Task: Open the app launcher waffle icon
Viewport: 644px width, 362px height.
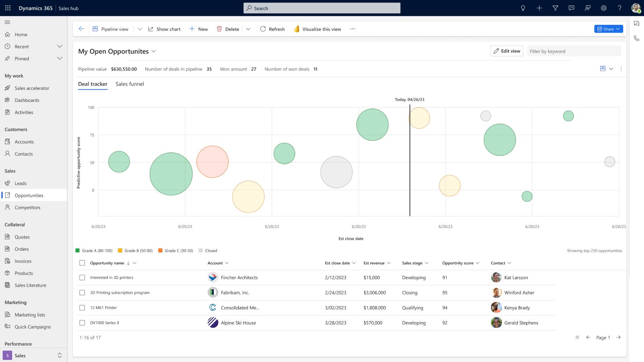Action: tap(8, 8)
